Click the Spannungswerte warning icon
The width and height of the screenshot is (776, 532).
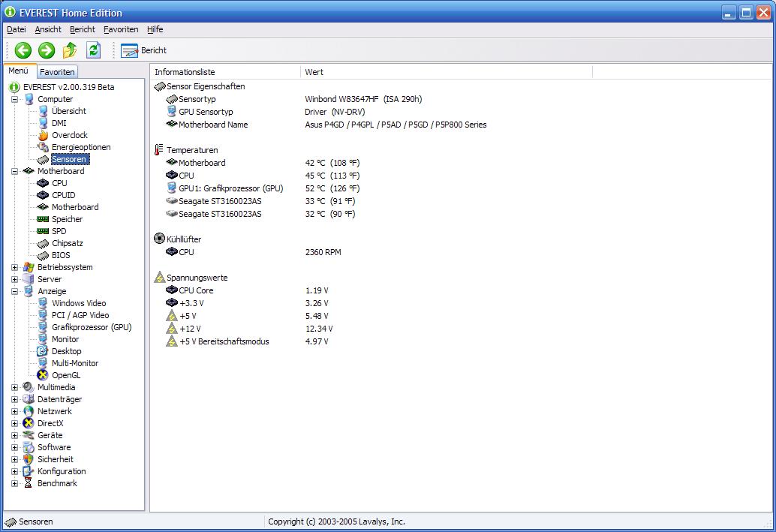(x=159, y=277)
